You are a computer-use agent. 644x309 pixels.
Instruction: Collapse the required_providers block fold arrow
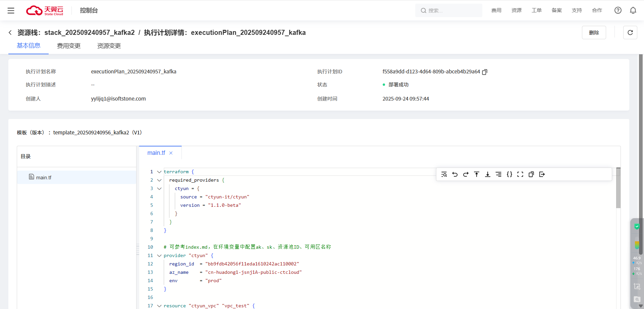[159, 180]
